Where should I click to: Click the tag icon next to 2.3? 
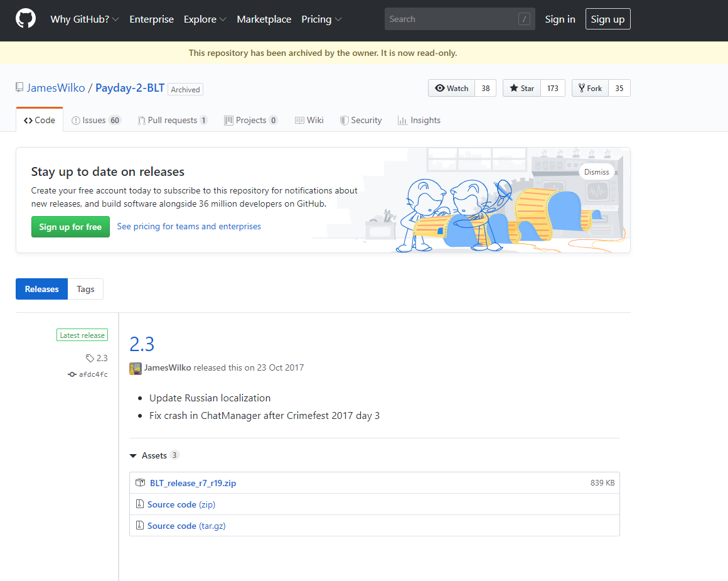[x=90, y=358]
